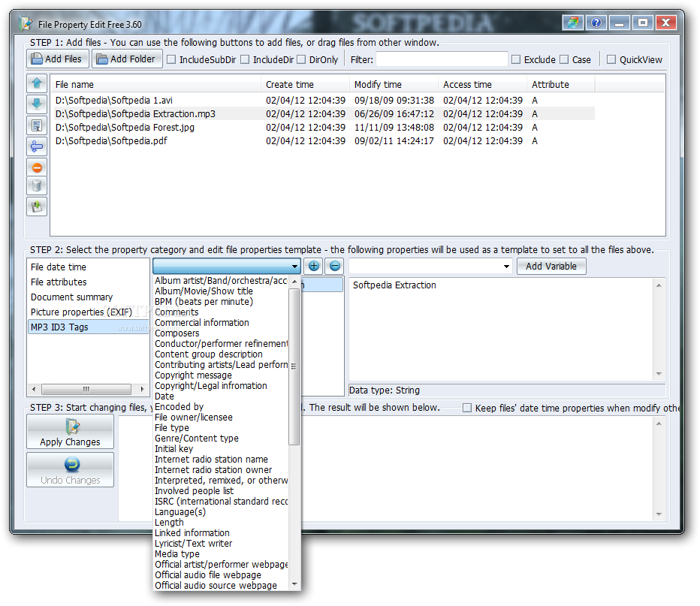Select the Softpedia 1.avi file row

pyautogui.click(x=324, y=101)
